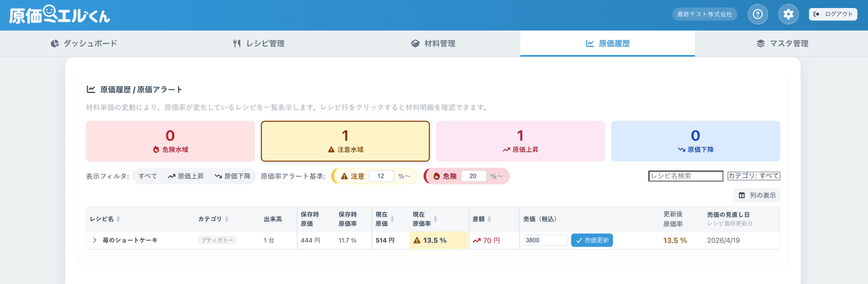
Task: Click the 13.5 % warning cell
Action: click(x=438, y=240)
